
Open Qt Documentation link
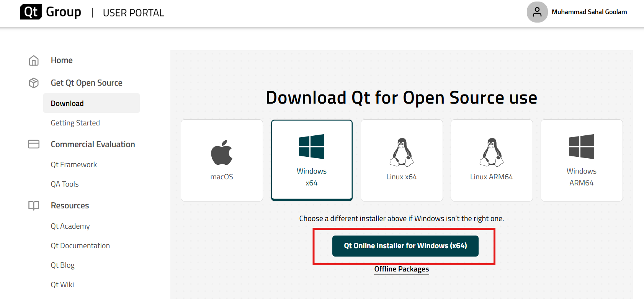[x=80, y=245]
